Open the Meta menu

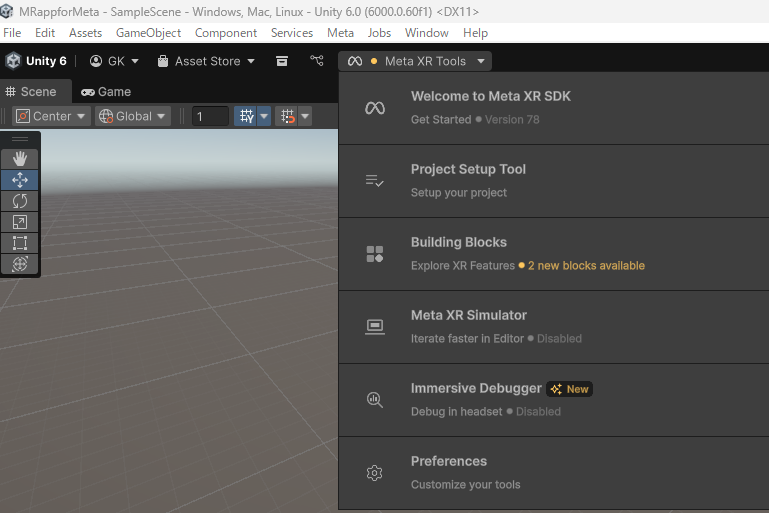[x=340, y=33]
